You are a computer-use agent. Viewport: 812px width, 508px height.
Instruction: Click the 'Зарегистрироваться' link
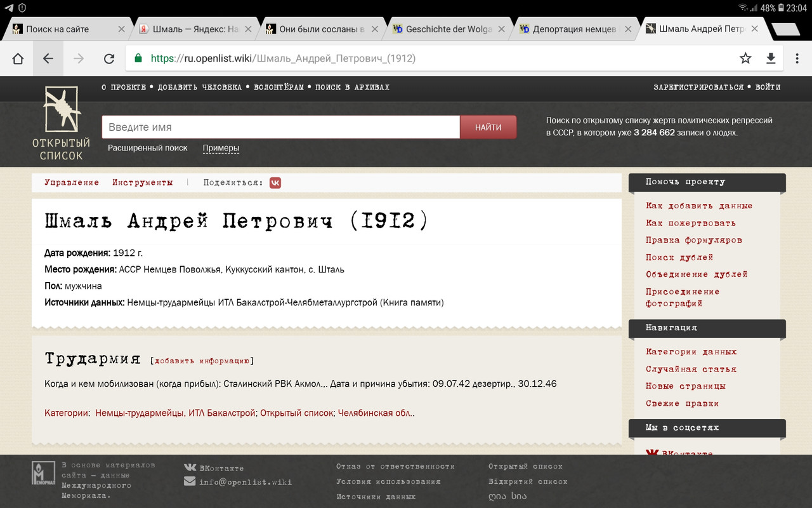[698, 88]
